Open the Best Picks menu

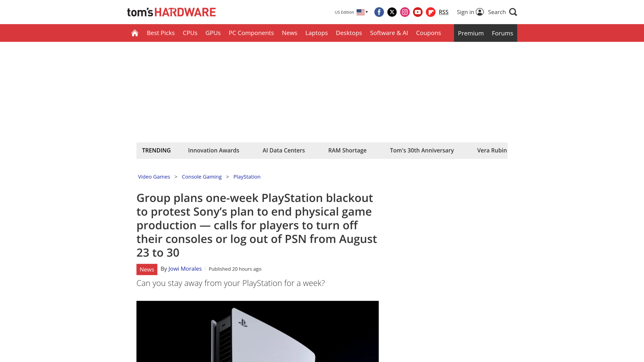coord(161,33)
